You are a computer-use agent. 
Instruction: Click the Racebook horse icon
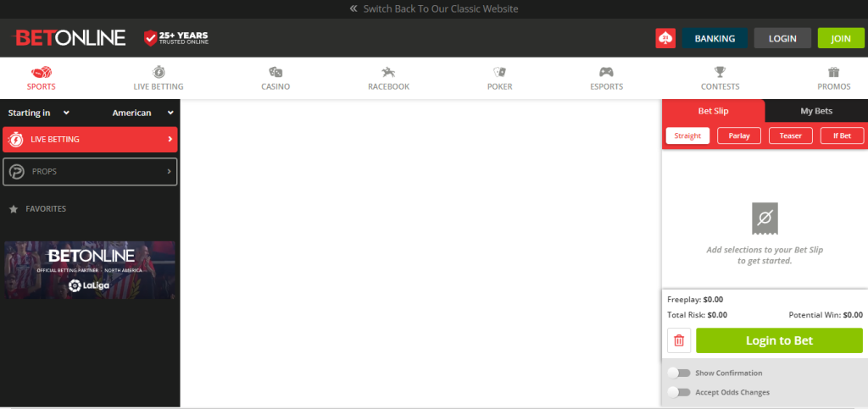point(388,72)
